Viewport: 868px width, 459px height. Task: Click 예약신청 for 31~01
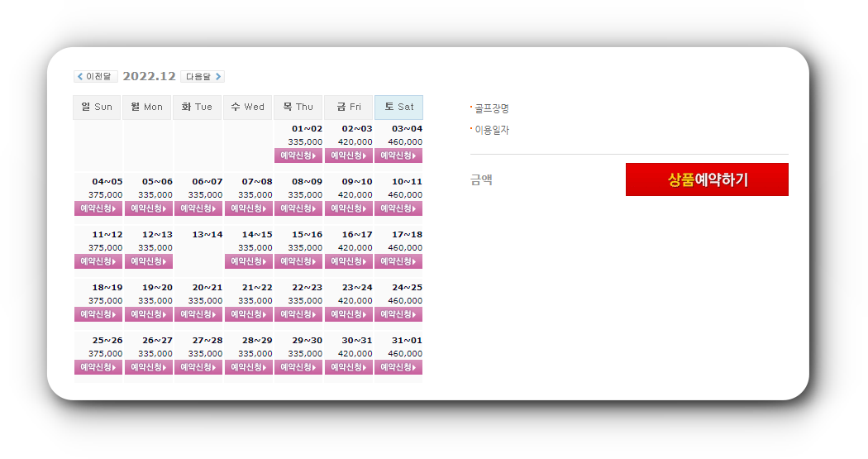398,367
